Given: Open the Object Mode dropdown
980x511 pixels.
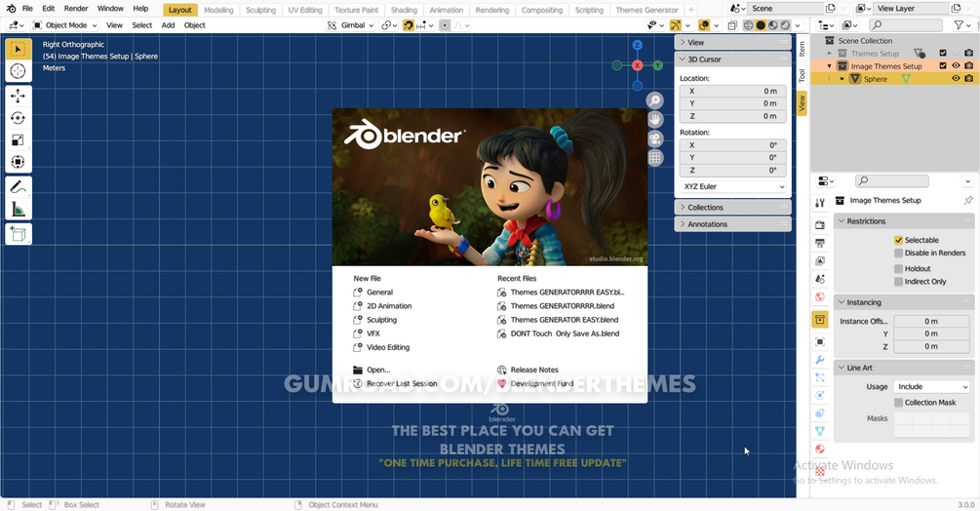Looking at the screenshot, I should [65, 25].
